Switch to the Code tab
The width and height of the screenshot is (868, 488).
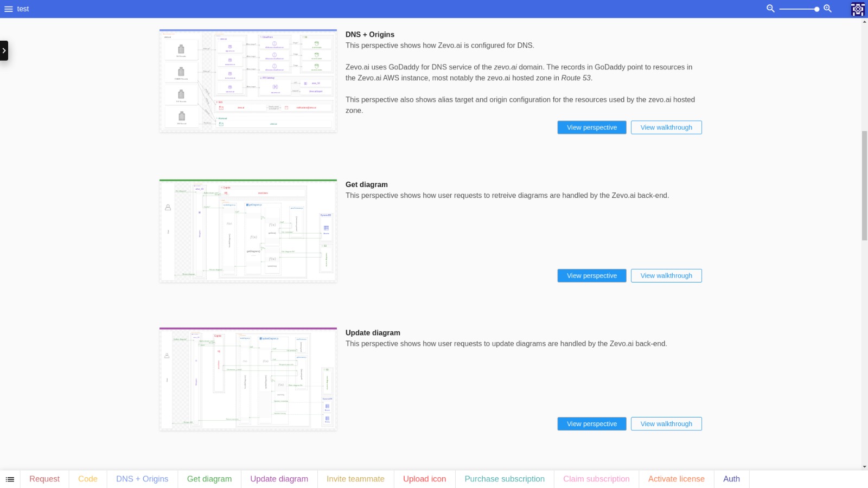pyautogui.click(x=88, y=479)
